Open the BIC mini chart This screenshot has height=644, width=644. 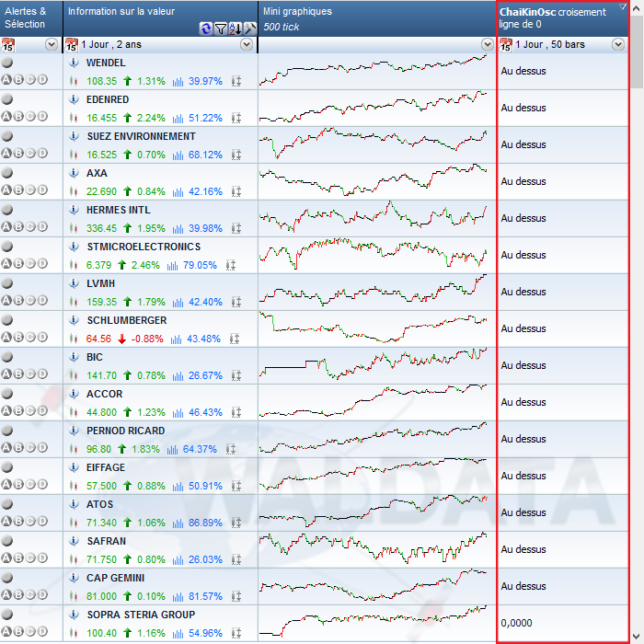(373, 364)
